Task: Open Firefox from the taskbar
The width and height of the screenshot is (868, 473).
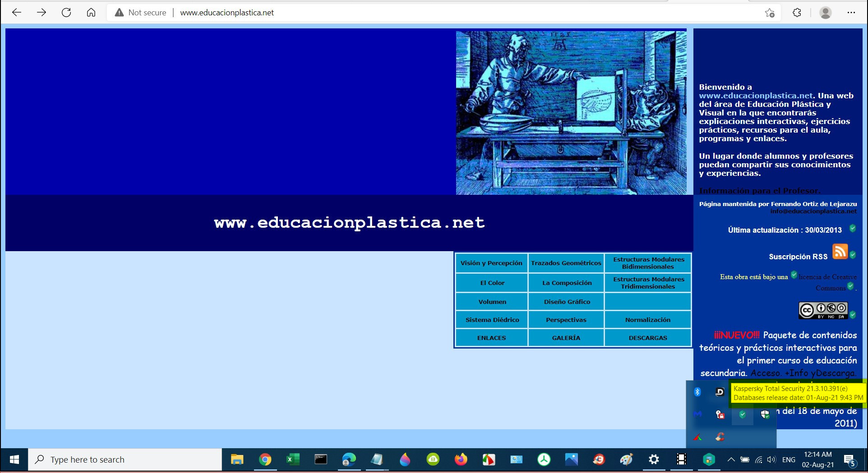Action: 461,459
